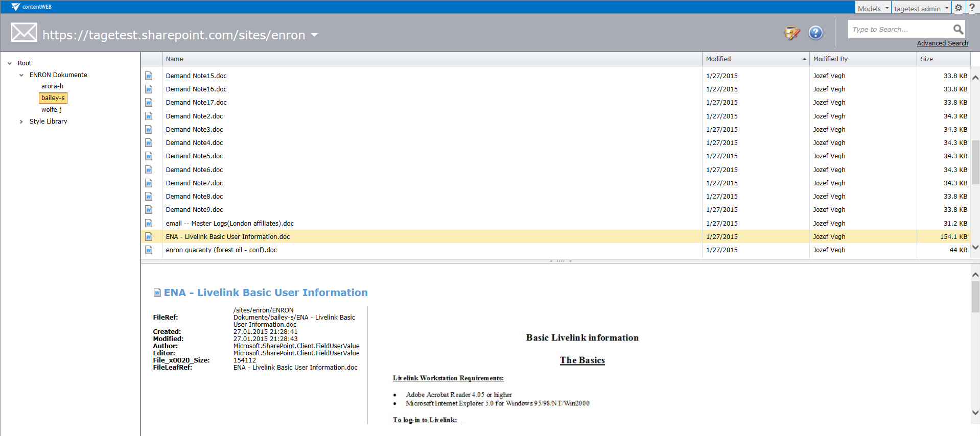The height and width of the screenshot is (436, 980).
Task: Collapse the preview pane splitter arrow
Action: pyautogui.click(x=570, y=261)
